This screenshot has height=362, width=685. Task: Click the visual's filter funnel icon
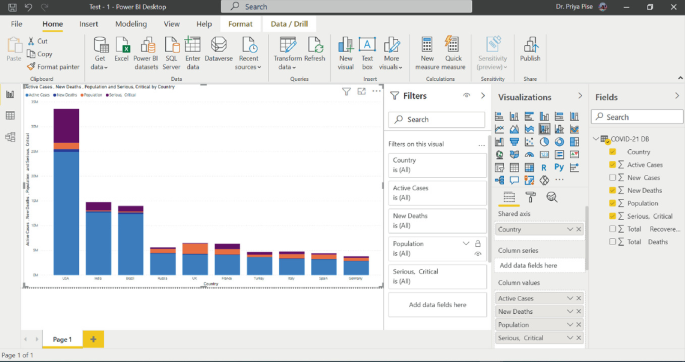coord(346,91)
